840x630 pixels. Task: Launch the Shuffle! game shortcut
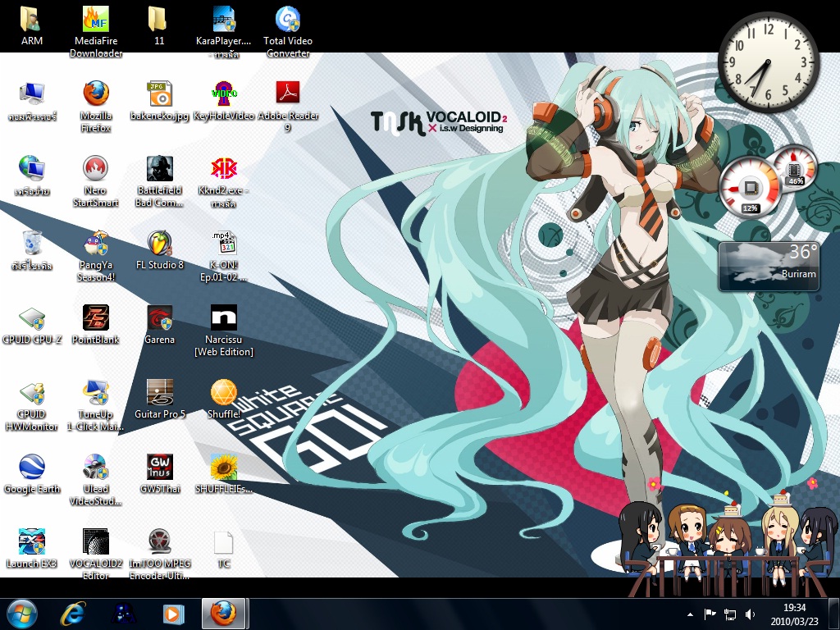[x=223, y=399]
